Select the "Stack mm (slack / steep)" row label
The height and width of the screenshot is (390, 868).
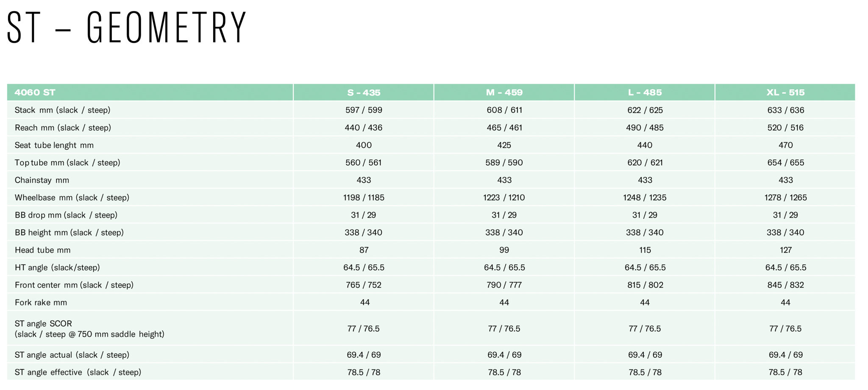click(62, 110)
